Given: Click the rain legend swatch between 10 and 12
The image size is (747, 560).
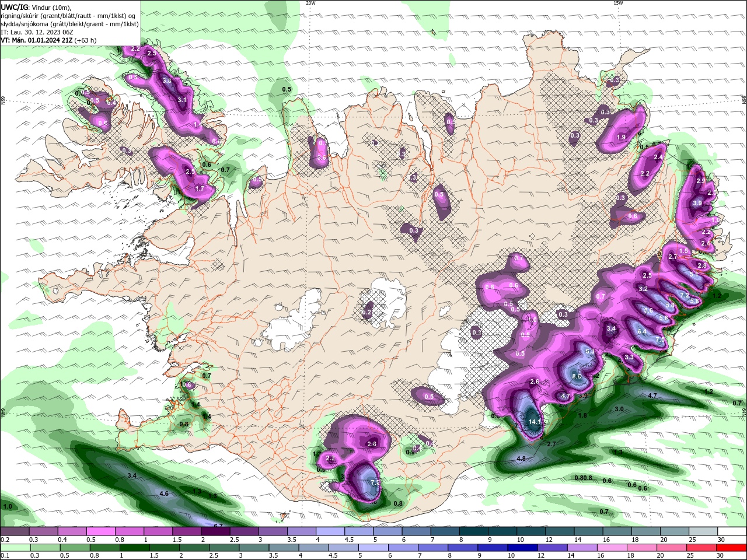Looking at the screenshot, I should 522,548.
